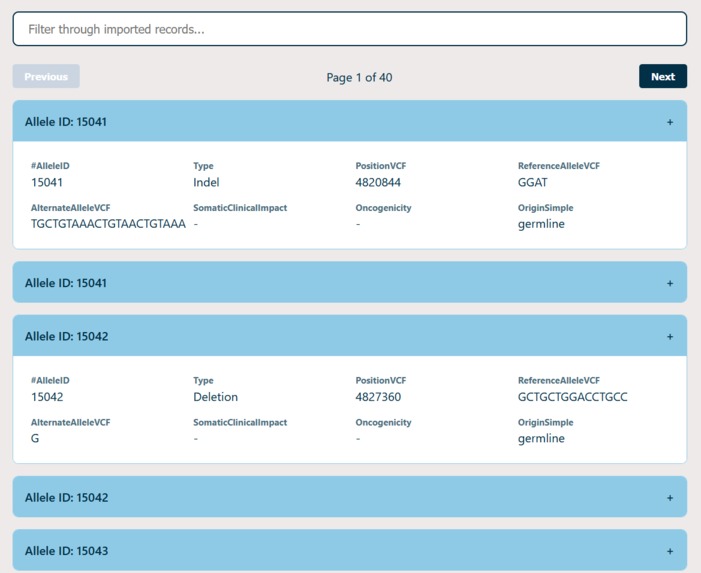Viewport: 701px width, 573px height.
Task: Select the PositionVCF value 4827360
Action: tap(378, 397)
